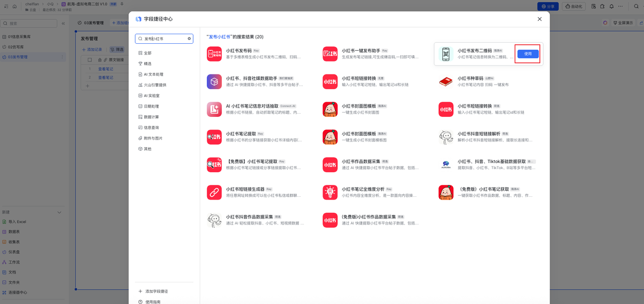The image size is (644, 304).
Task: Click the notification bell icon
Action: point(611,7)
